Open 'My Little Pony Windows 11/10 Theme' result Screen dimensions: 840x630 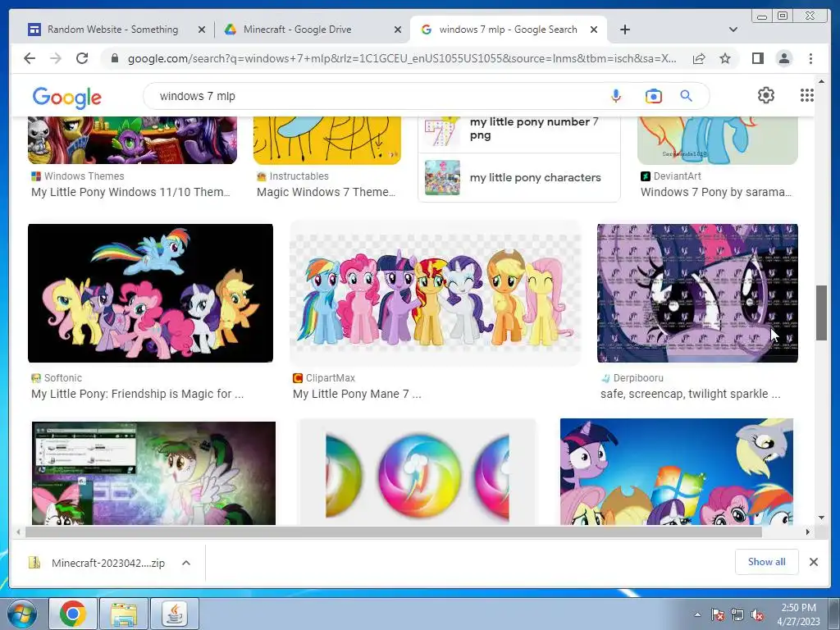pyautogui.click(x=130, y=192)
